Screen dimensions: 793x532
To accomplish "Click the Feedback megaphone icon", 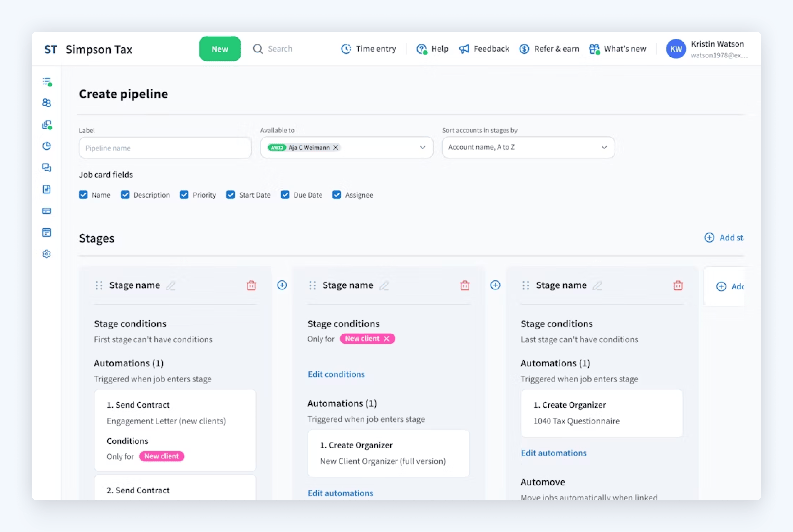I will click(464, 49).
